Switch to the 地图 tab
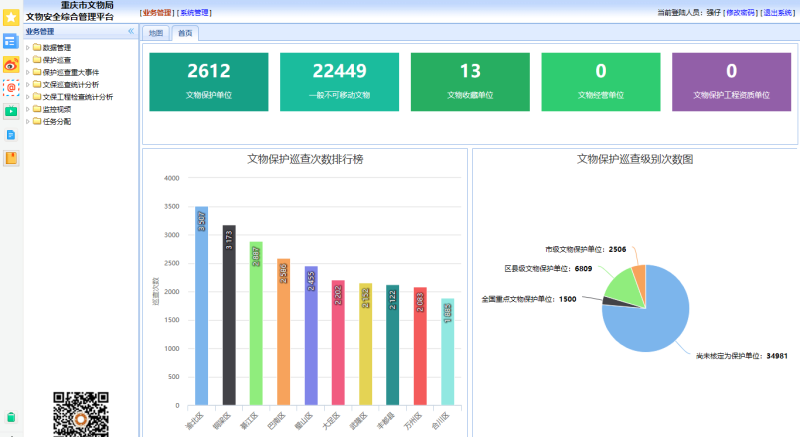The width and height of the screenshot is (800, 437). tap(155, 33)
